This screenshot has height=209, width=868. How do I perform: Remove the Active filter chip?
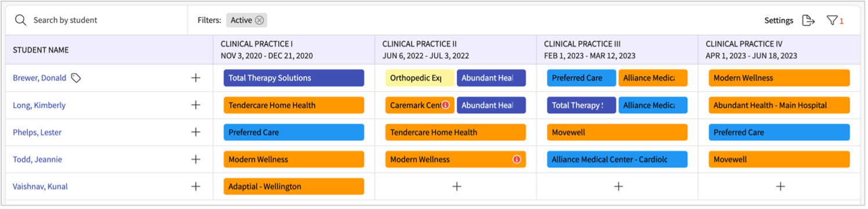(259, 20)
